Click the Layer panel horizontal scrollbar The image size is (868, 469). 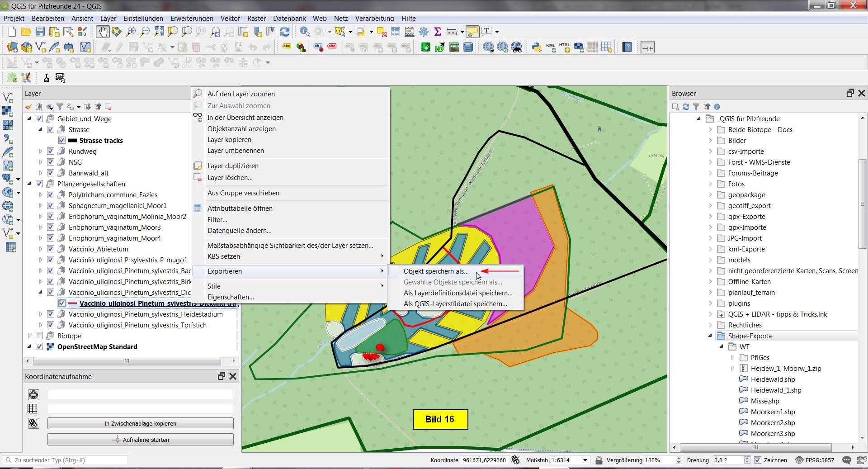tap(127, 361)
